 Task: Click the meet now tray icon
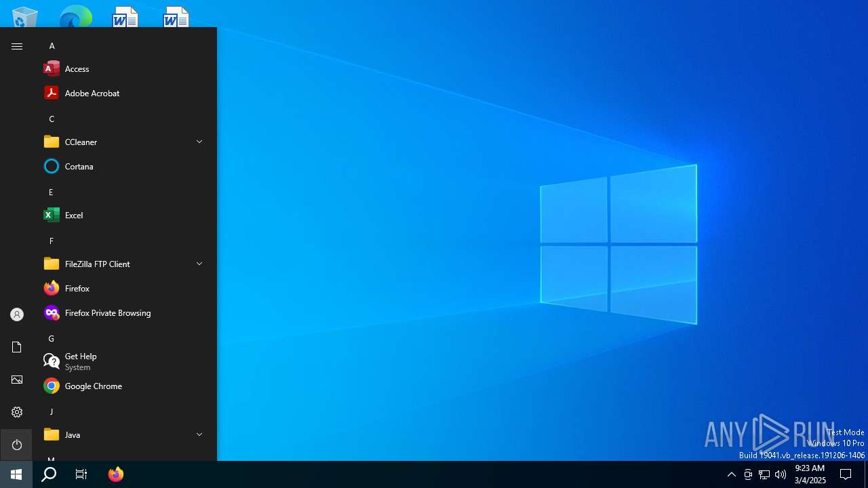click(748, 474)
